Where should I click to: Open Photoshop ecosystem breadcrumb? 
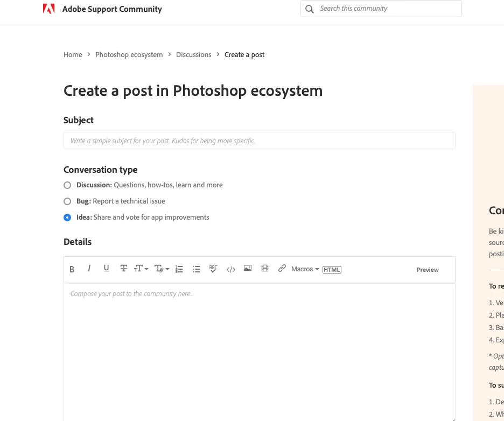tap(129, 54)
